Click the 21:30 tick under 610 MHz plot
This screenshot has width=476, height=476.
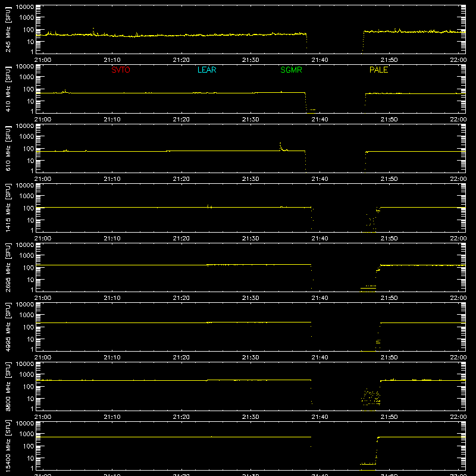(x=250, y=179)
